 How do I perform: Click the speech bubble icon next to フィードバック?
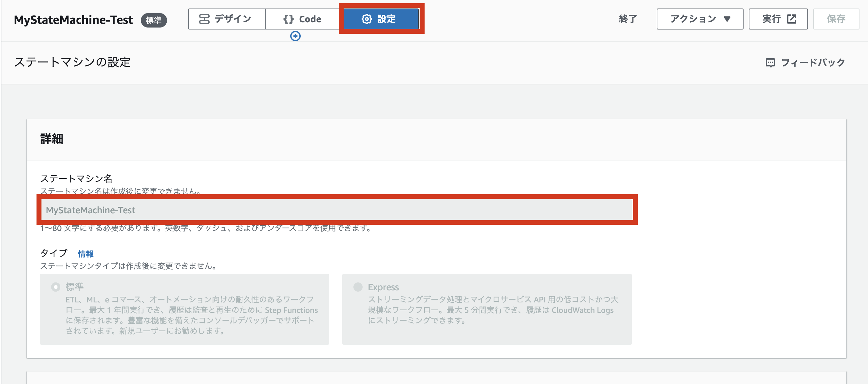pos(771,62)
